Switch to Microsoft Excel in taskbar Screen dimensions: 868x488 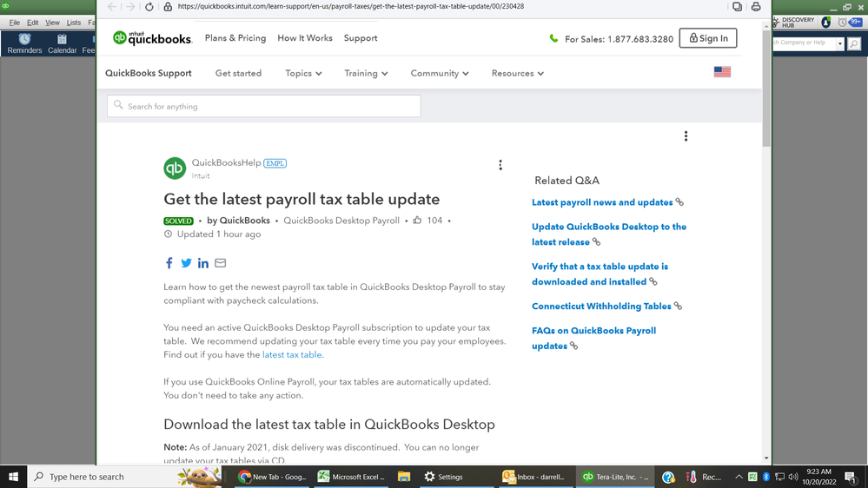351,477
